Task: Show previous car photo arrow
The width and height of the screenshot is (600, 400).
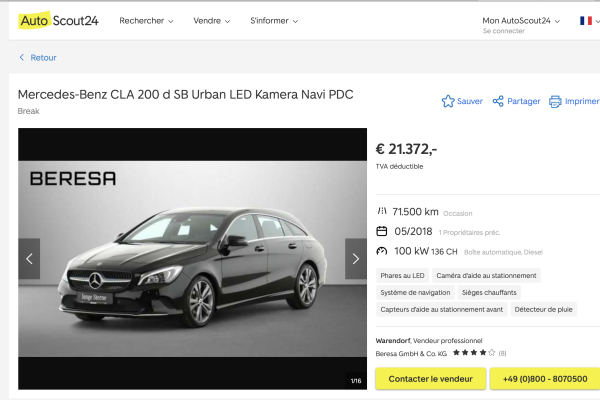Action: pos(29,259)
